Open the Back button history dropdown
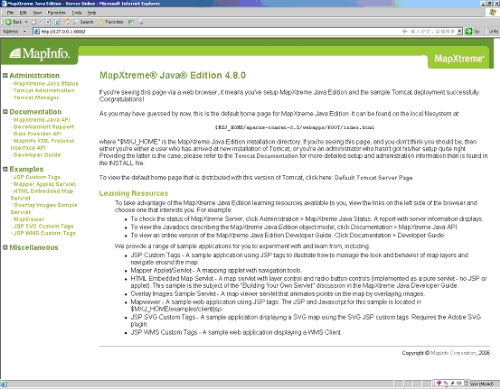 pyautogui.click(x=26, y=22)
